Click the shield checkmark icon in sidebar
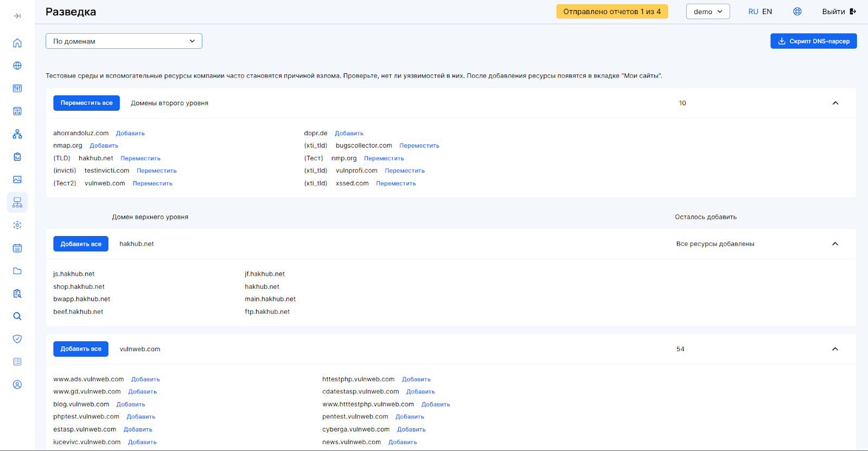 [17, 339]
